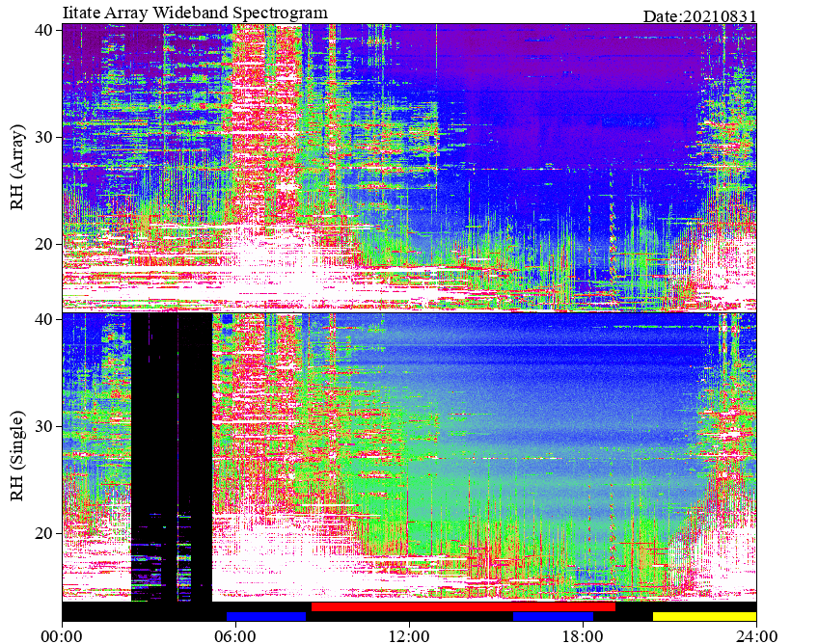Click the 20 tick label of the Single panel
818x644 pixels.
point(43,533)
